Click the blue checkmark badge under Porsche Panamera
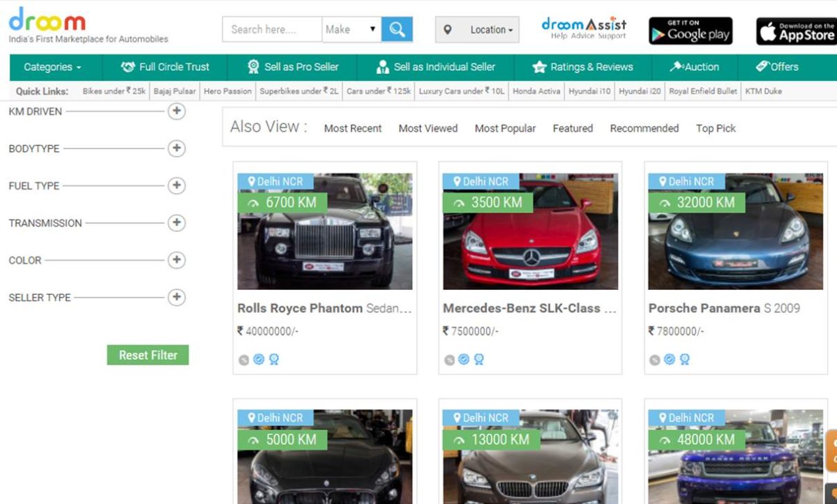The image size is (837, 504). coord(670,360)
